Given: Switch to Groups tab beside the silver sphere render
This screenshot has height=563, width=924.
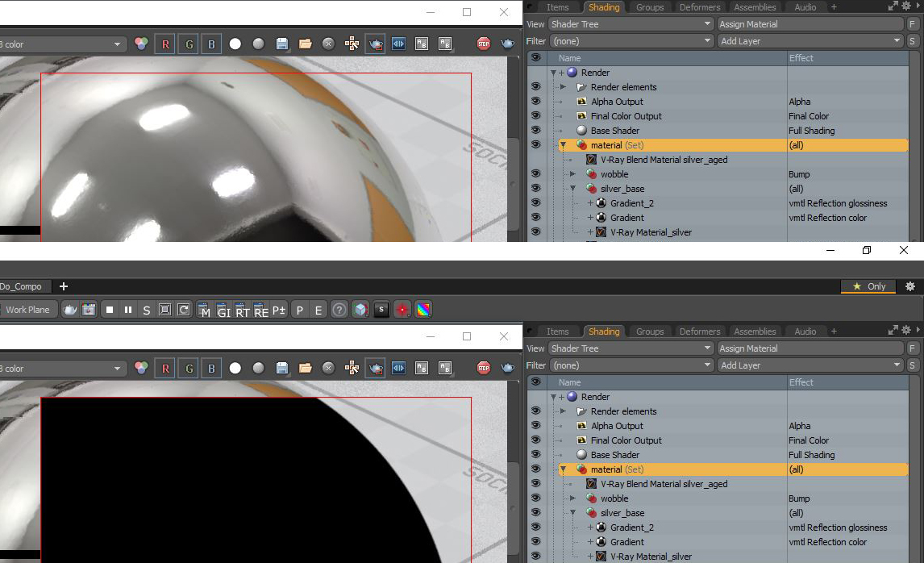Looking at the screenshot, I should (650, 7).
